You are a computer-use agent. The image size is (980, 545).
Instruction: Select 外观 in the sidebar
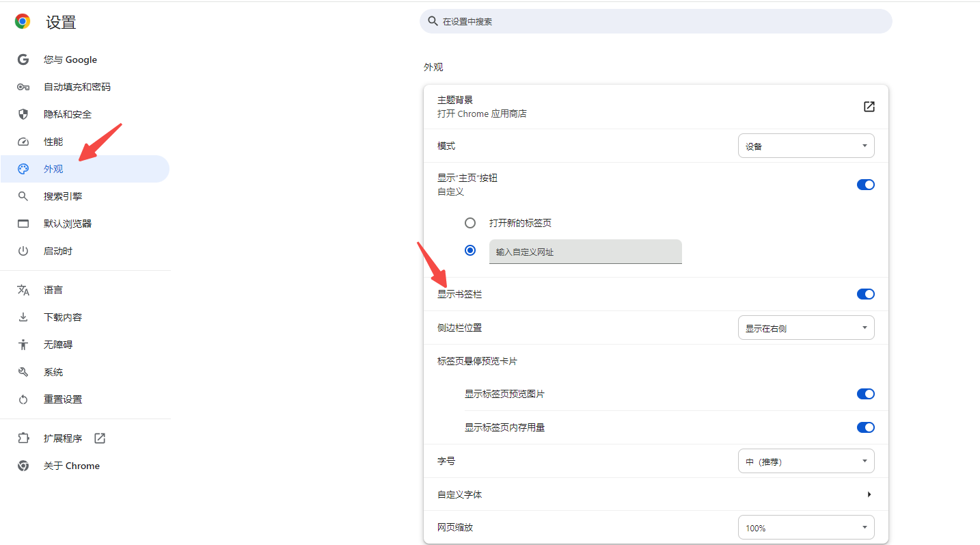pyautogui.click(x=85, y=169)
